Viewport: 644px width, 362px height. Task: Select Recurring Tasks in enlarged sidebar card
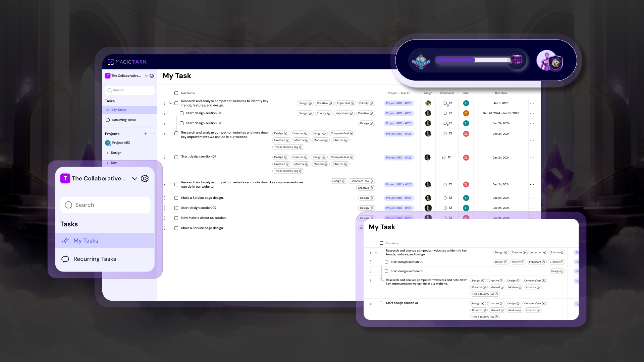click(105, 259)
